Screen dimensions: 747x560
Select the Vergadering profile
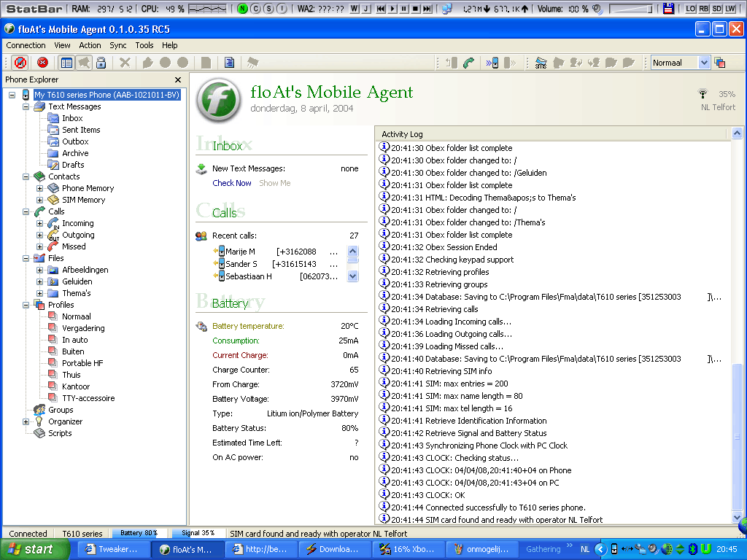83,328
